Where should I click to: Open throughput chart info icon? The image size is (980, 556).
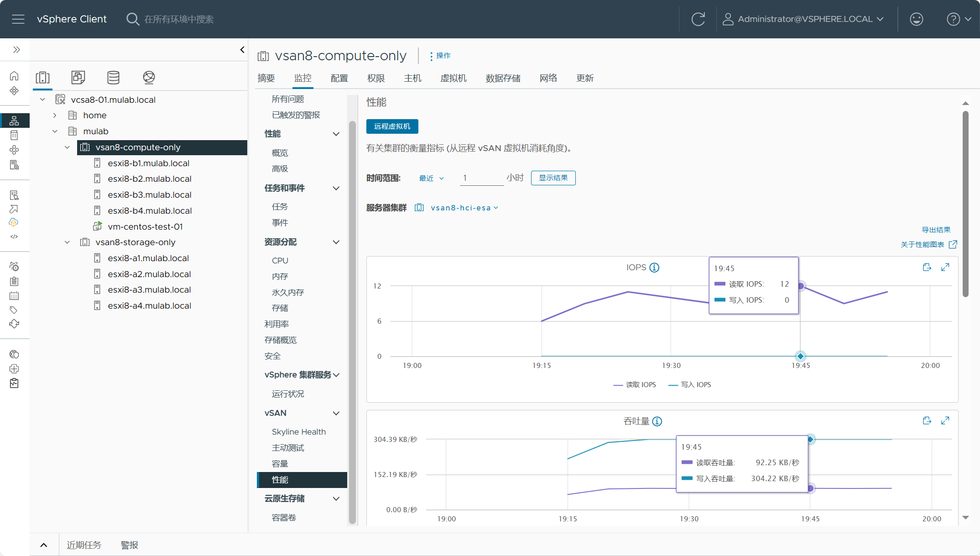[x=657, y=421]
